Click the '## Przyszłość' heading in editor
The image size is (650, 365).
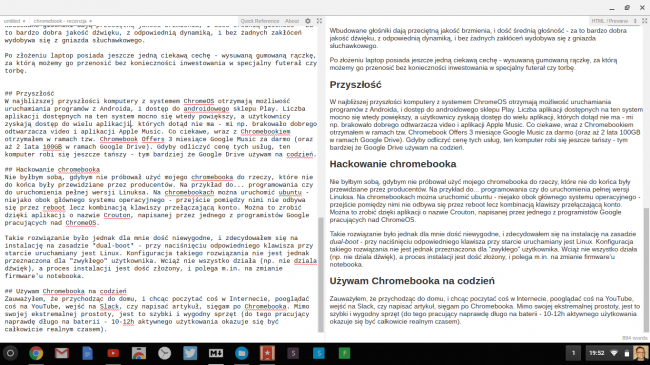(x=29, y=94)
